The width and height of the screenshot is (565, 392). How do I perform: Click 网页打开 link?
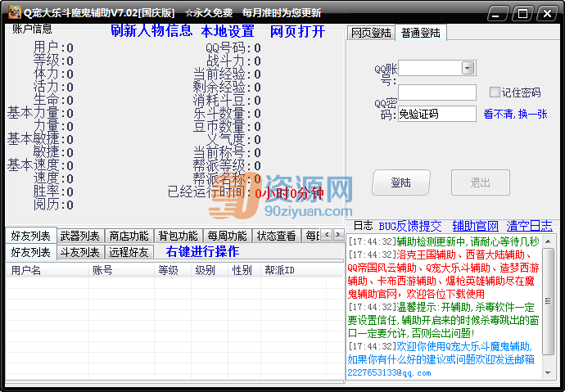click(x=297, y=31)
